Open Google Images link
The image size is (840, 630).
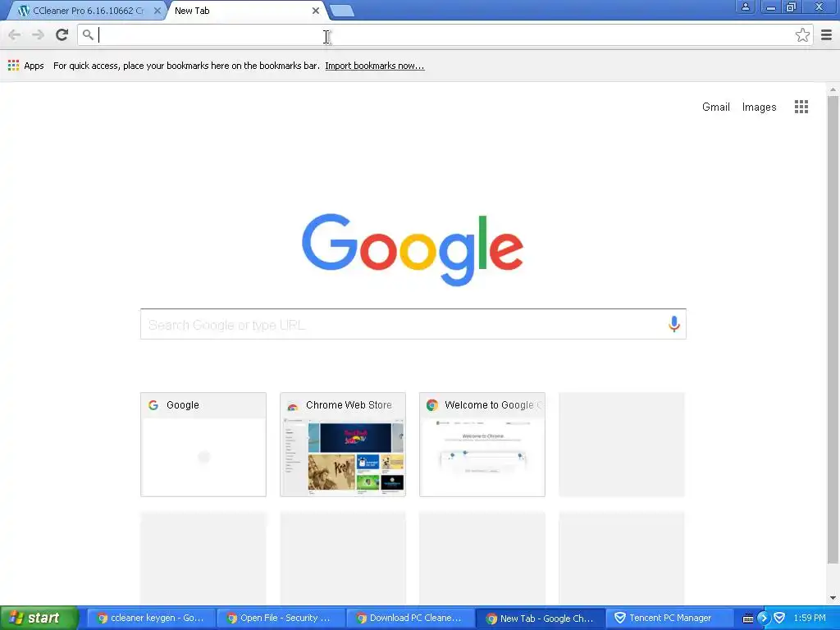coord(759,107)
